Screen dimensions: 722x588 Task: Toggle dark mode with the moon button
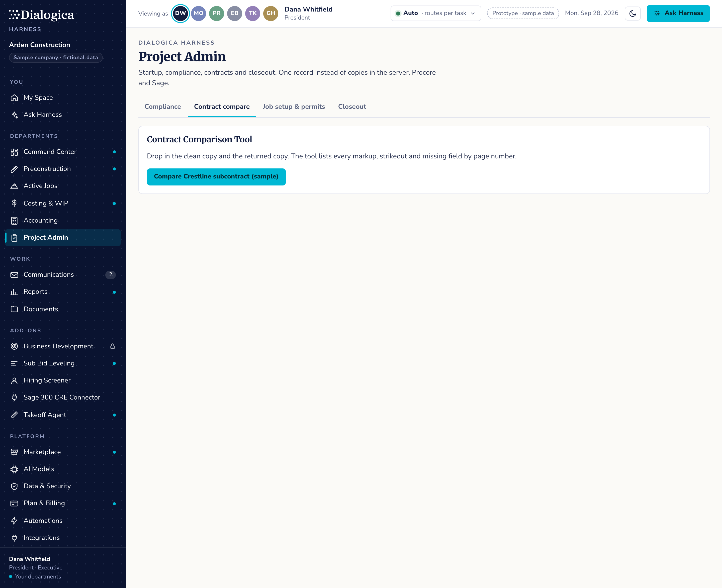pyautogui.click(x=633, y=14)
